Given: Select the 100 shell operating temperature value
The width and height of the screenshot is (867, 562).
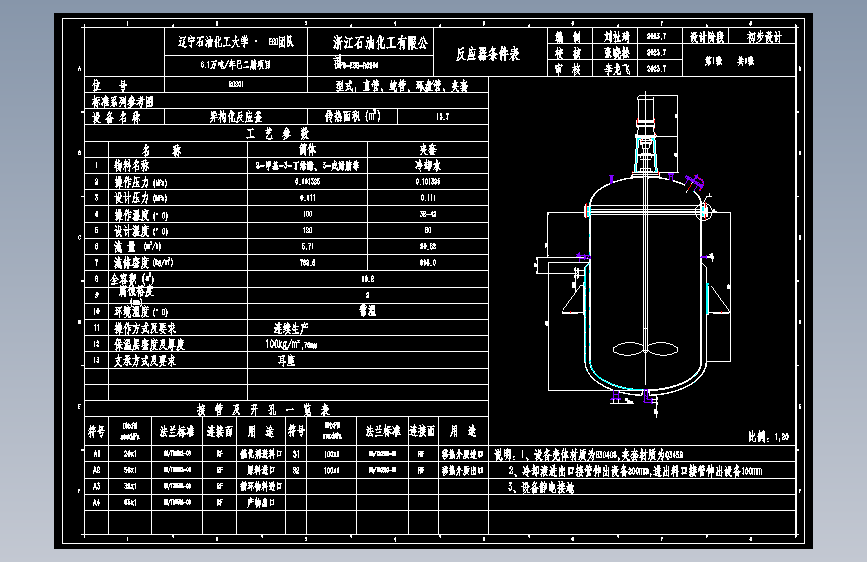Looking at the screenshot, I should pos(307,214).
